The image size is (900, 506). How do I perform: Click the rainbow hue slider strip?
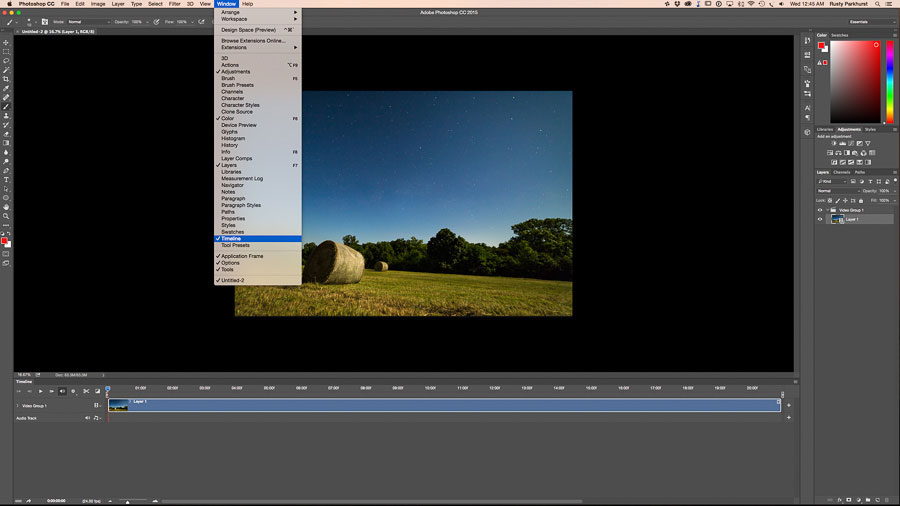point(888,83)
